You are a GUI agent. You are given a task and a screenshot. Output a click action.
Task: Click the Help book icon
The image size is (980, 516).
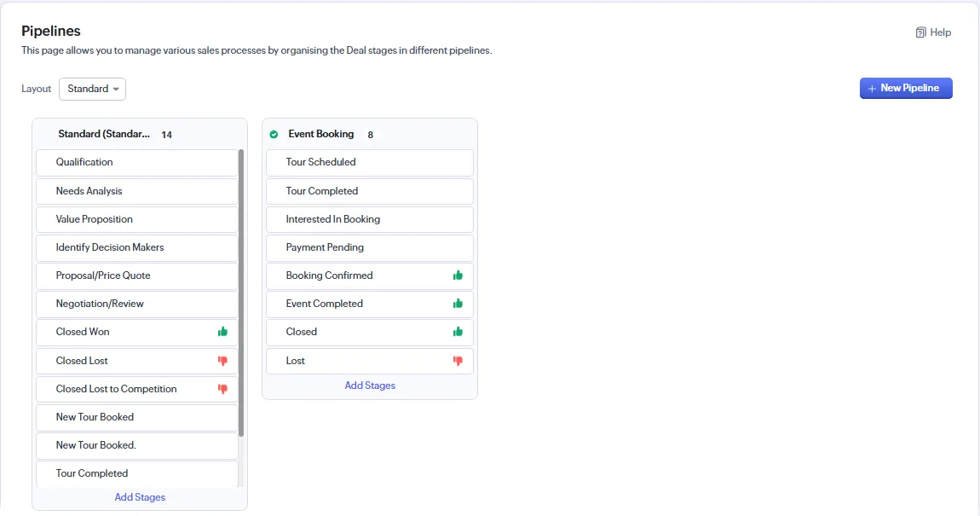pyautogui.click(x=920, y=32)
